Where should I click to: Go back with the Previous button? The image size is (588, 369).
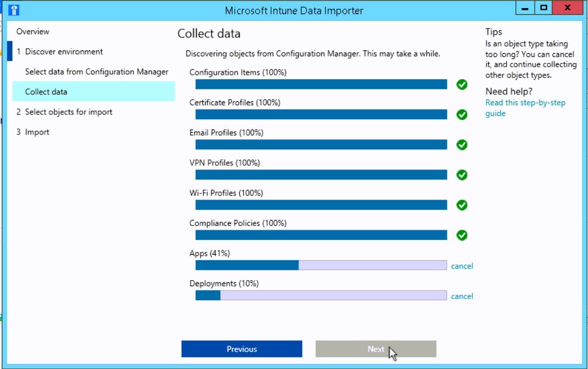(241, 349)
